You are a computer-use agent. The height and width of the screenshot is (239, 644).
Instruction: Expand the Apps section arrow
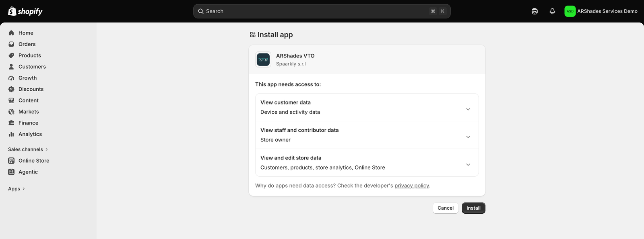click(24, 189)
